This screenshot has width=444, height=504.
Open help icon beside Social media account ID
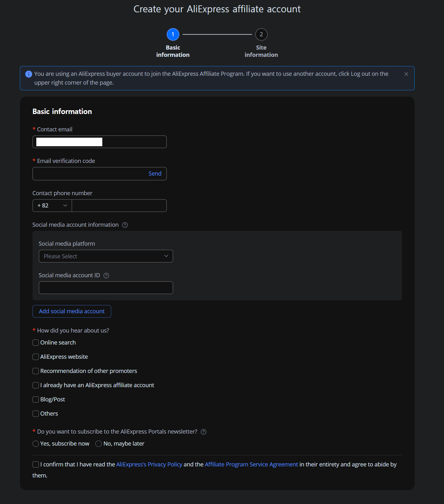[106, 275]
